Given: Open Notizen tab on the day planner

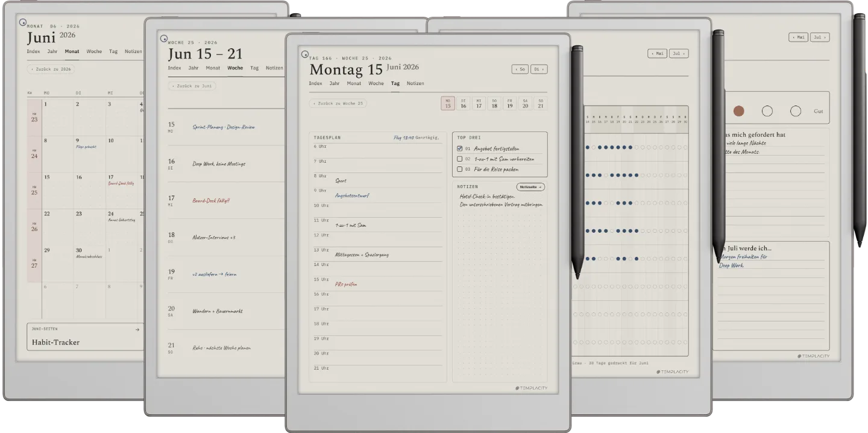Looking at the screenshot, I should point(415,83).
